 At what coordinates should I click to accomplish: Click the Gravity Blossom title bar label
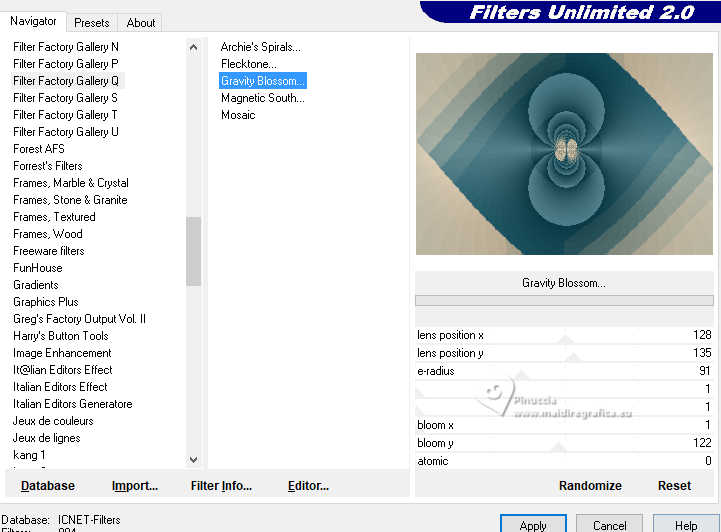coord(564,283)
